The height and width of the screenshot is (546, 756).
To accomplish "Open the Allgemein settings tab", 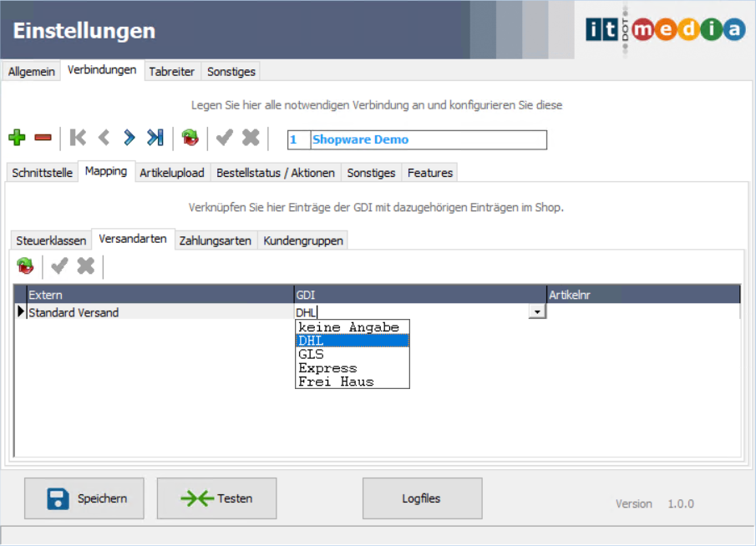I will [32, 72].
